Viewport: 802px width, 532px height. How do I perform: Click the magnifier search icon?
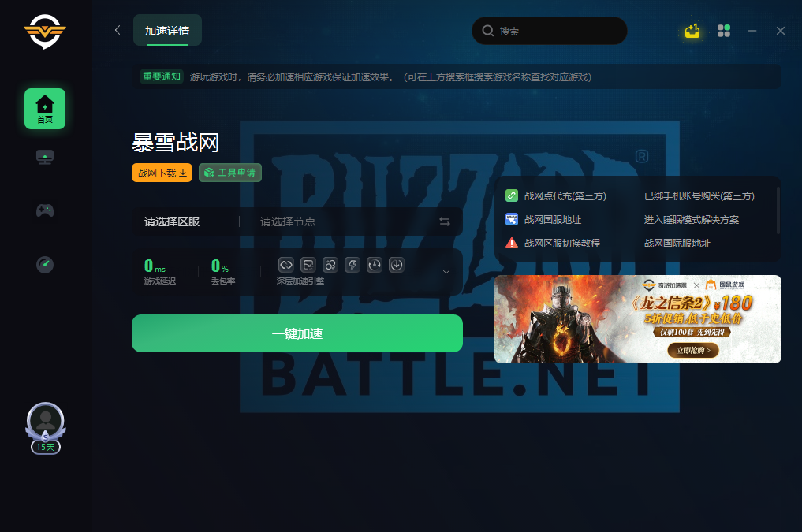[488, 31]
